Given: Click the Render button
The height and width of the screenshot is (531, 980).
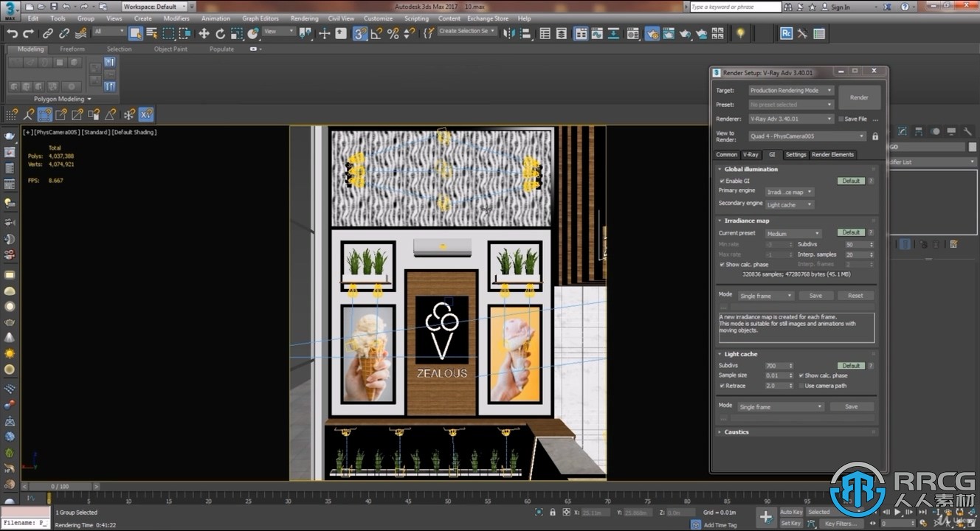Looking at the screenshot, I should pyautogui.click(x=859, y=97).
